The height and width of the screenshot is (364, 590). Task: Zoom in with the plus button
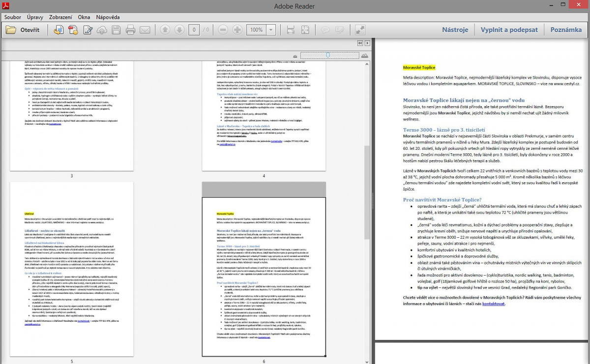[237, 29]
